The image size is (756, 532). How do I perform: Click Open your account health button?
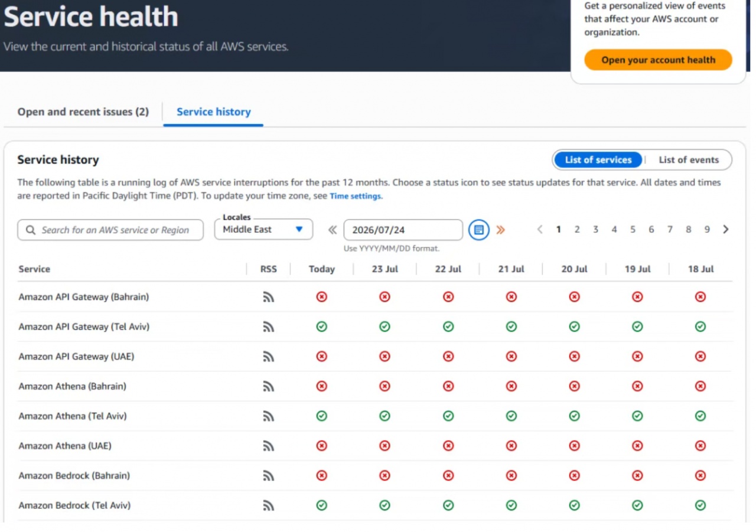(658, 60)
